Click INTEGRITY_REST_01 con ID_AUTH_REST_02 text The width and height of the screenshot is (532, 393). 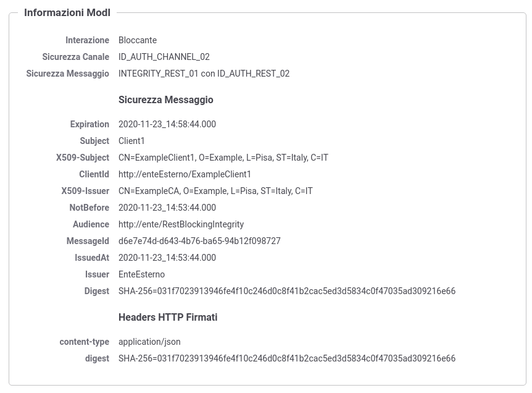click(204, 74)
